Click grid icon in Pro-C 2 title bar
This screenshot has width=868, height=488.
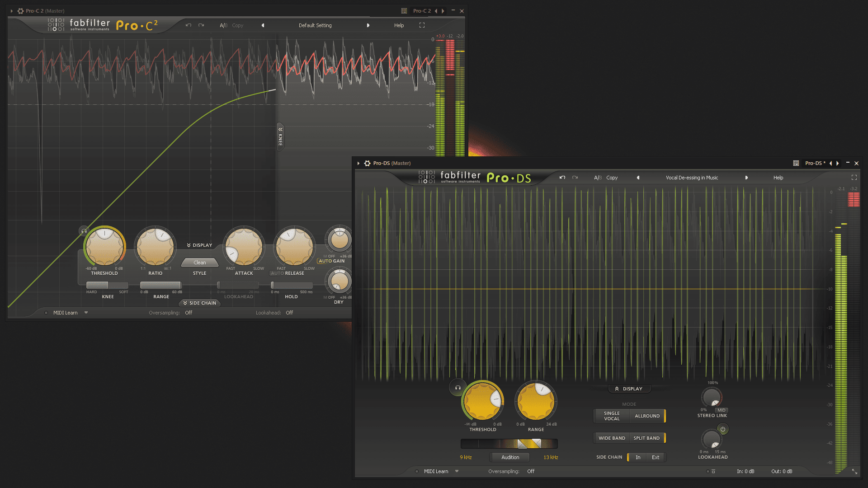(x=404, y=11)
